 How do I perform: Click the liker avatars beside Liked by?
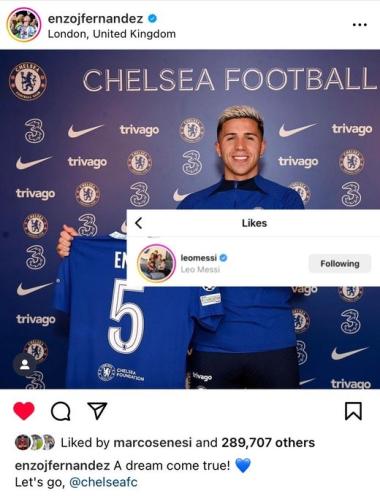click(35, 442)
